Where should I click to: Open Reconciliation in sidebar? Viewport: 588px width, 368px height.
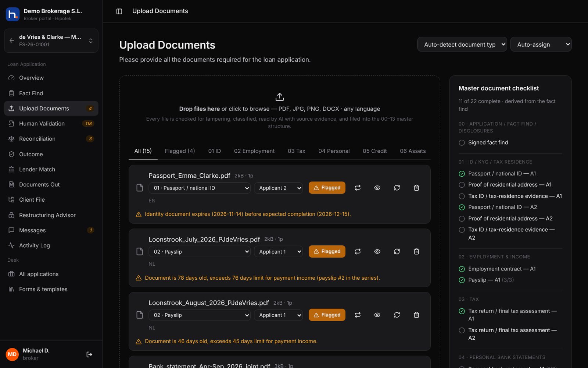51,139
